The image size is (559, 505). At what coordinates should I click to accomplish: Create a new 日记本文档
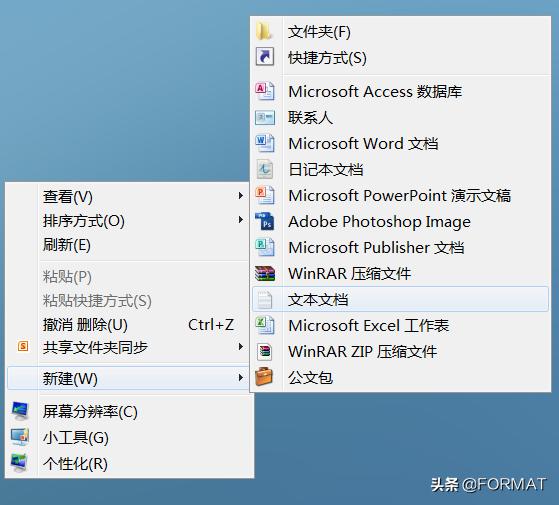[x=400, y=170]
